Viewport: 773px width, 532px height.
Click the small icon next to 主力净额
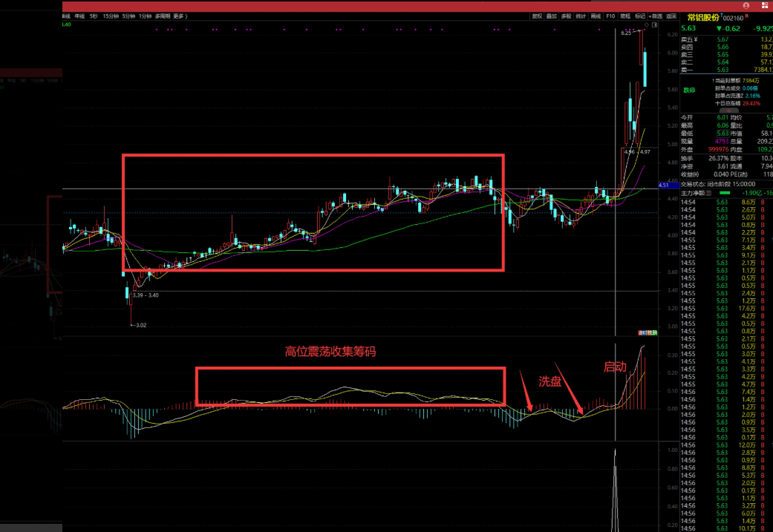point(712,193)
